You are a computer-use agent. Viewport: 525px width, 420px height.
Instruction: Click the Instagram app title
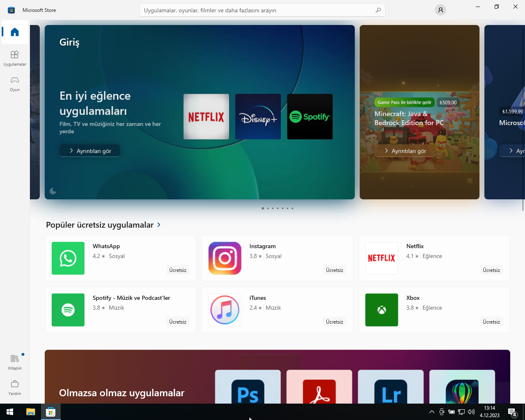[x=262, y=246]
